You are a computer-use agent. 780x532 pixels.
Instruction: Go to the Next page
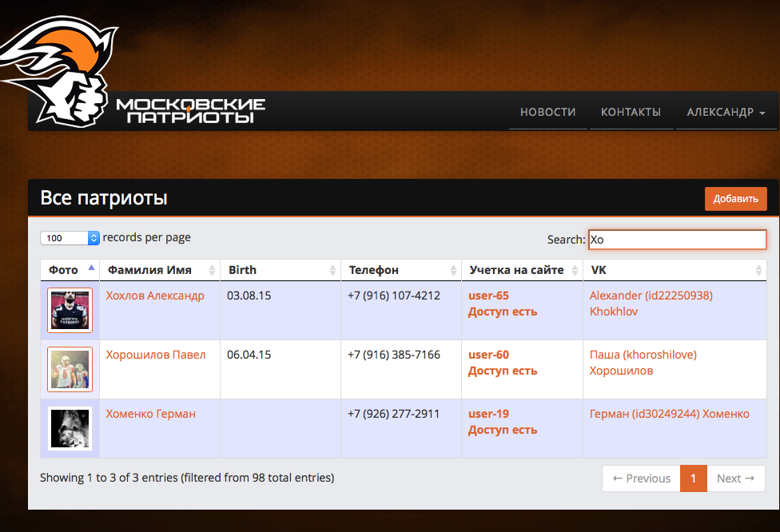[736, 478]
